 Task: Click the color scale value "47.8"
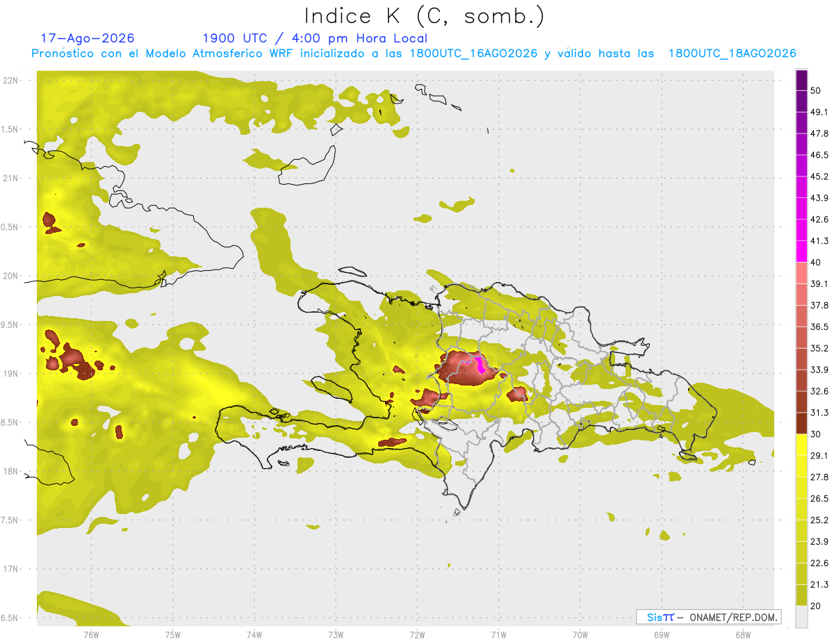pyautogui.click(x=819, y=133)
